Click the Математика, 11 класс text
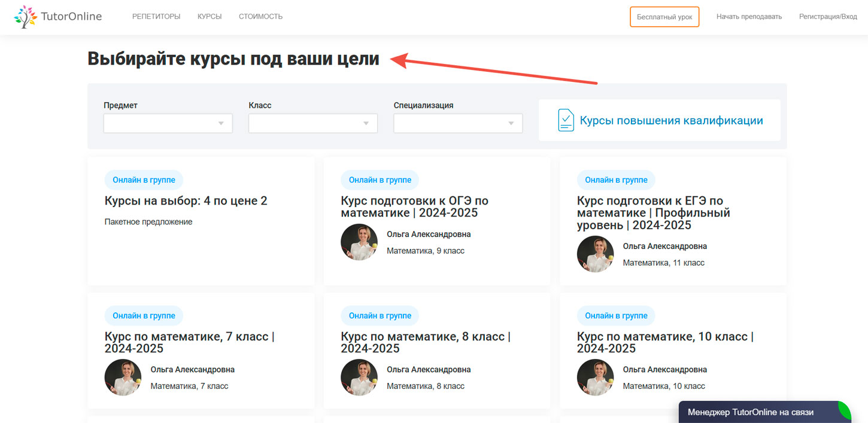 pos(663,263)
